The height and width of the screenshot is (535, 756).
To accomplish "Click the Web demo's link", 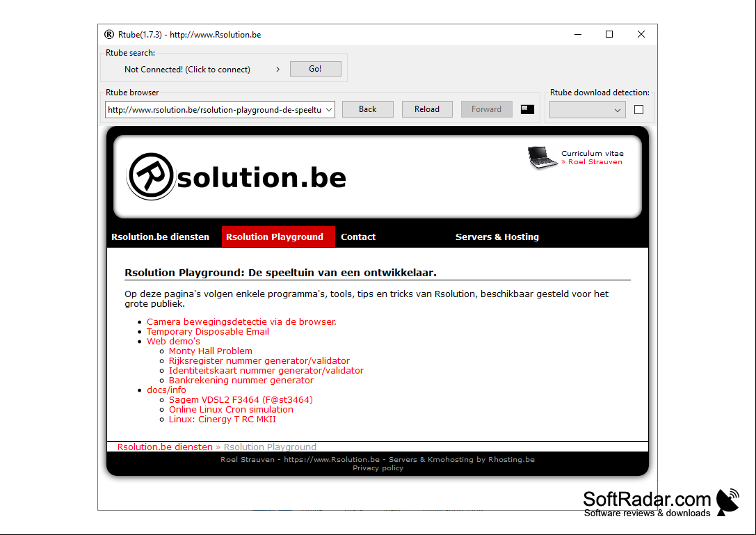I will (174, 341).
